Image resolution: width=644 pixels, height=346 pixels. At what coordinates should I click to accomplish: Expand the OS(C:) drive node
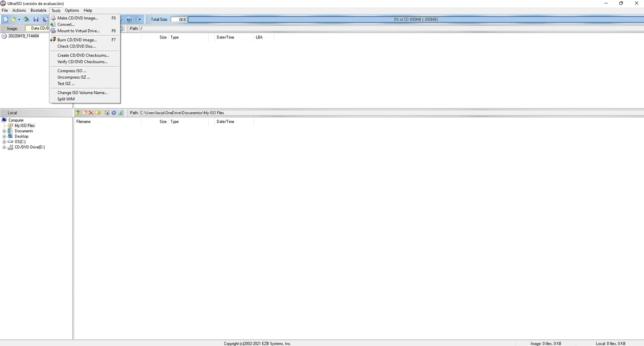click(x=4, y=142)
